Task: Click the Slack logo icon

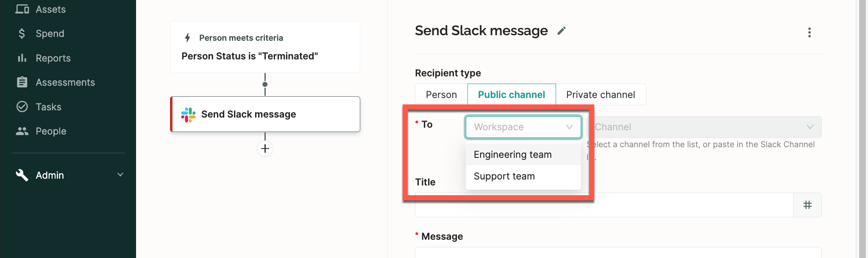Action: 188,115
